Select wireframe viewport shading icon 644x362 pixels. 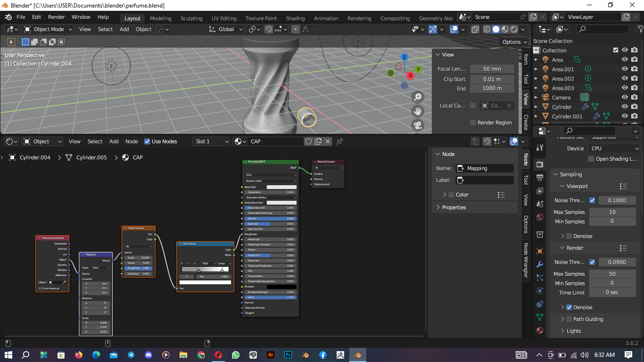pyautogui.click(x=487, y=29)
